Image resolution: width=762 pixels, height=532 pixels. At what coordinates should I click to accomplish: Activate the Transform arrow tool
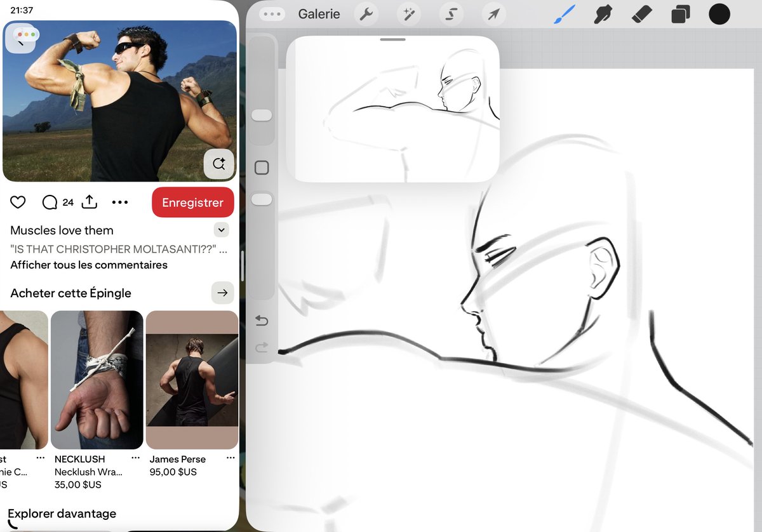click(494, 14)
